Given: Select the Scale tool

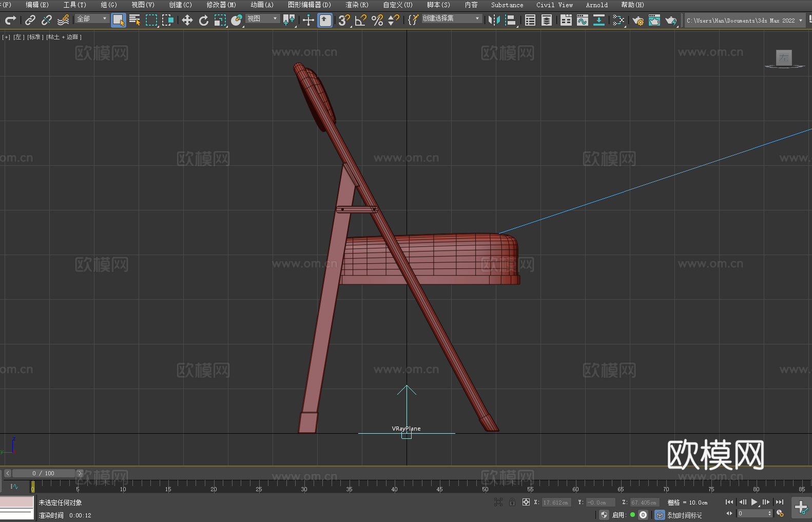Looking at the screenshot, I should pos(220,20).
